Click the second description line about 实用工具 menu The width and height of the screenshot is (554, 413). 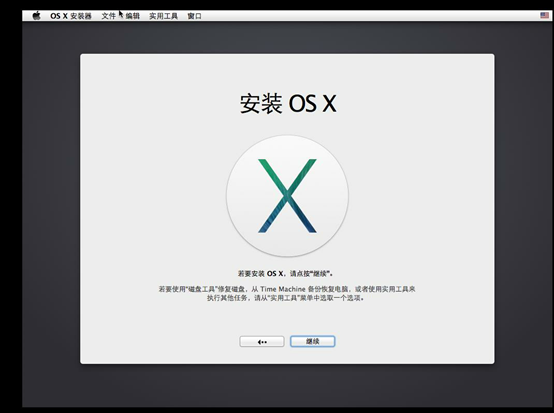tap(285, 298)
